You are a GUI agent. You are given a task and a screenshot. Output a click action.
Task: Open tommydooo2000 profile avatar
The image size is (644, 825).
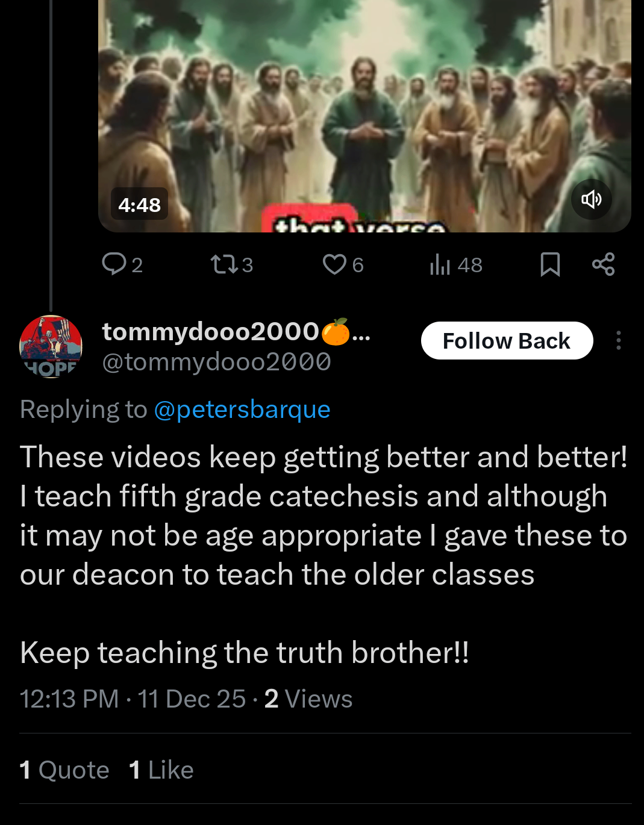[x=51, y=346]
